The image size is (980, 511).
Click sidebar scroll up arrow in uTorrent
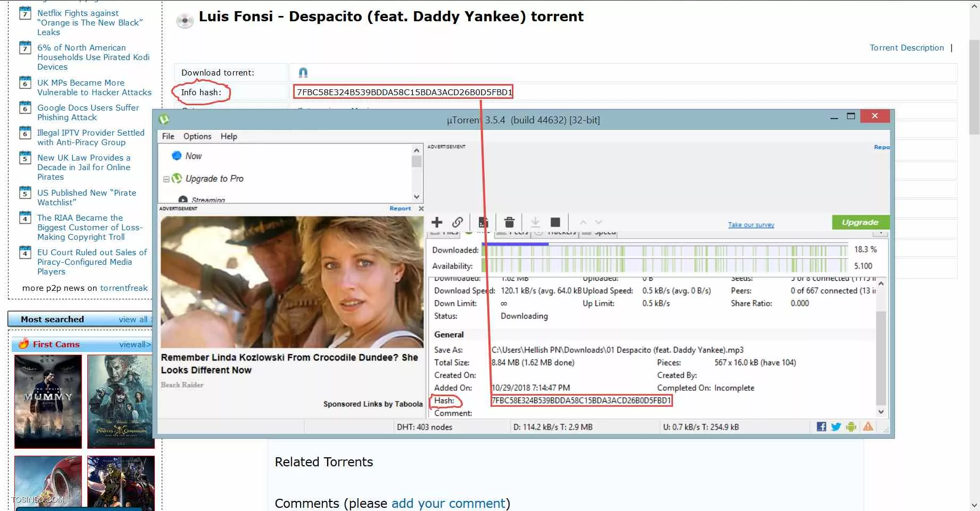pos(417,150)
